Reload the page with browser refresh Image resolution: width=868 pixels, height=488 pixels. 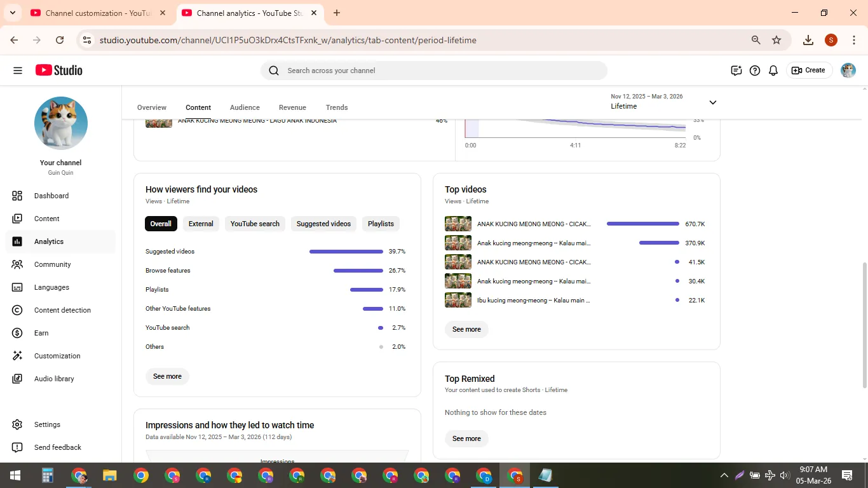click(60, 40)
